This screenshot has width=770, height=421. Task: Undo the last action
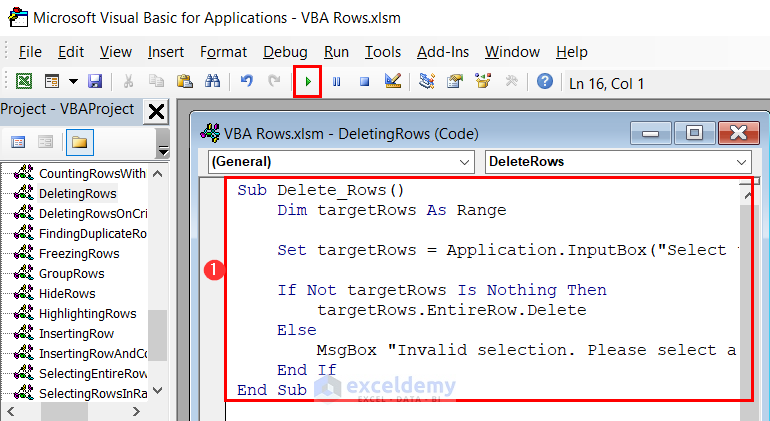point(247,81)
